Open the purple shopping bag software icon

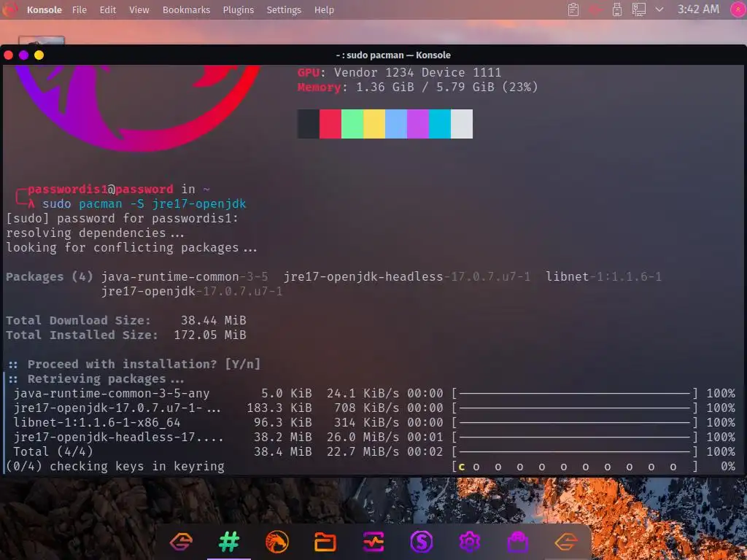tap(518, 542)
